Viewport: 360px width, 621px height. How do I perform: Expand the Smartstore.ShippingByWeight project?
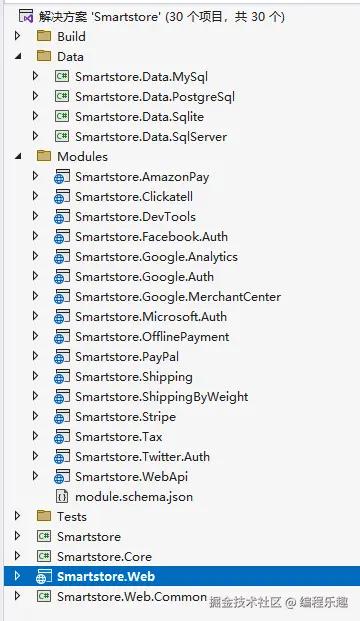(x=35, y=396)
